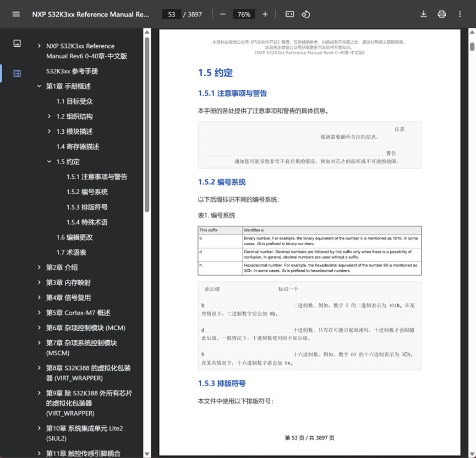Viewport: 476px width, 458px height.
Task: Select 1.5.1 注意事项与警告 outline item
Action: pos(97,177)
